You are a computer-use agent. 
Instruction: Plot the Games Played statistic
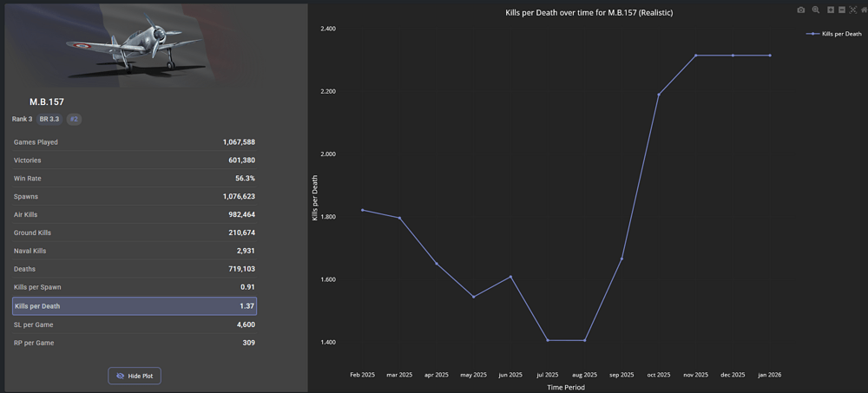click(135, 142)
